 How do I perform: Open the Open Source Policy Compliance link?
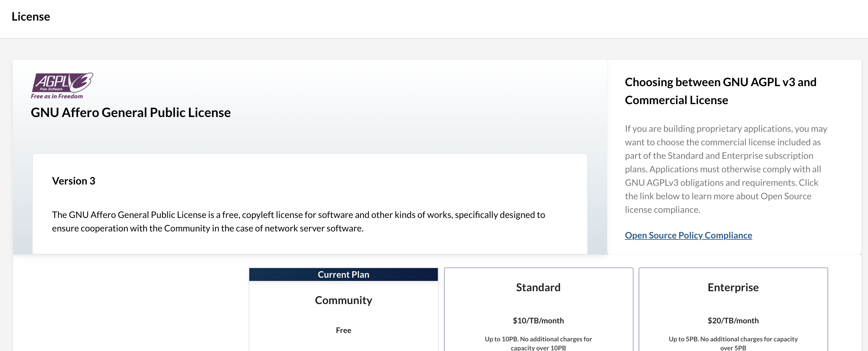[688, 235]
